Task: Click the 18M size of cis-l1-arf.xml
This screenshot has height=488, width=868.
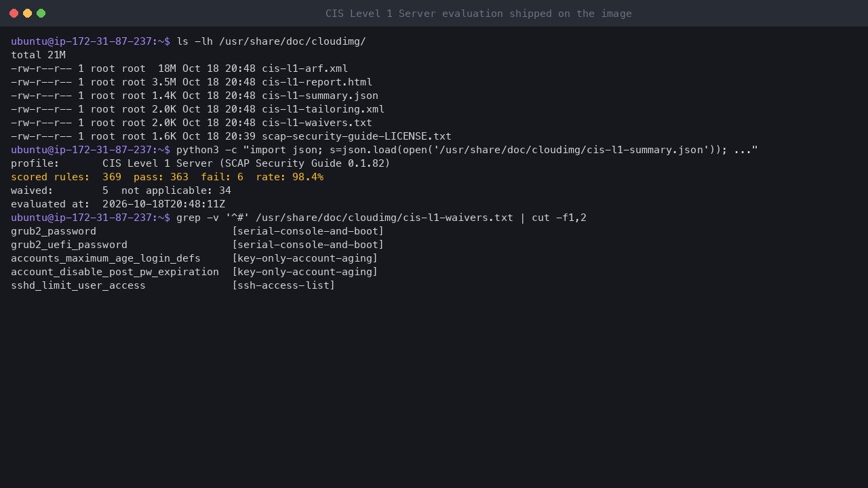Action: point(167,68)
